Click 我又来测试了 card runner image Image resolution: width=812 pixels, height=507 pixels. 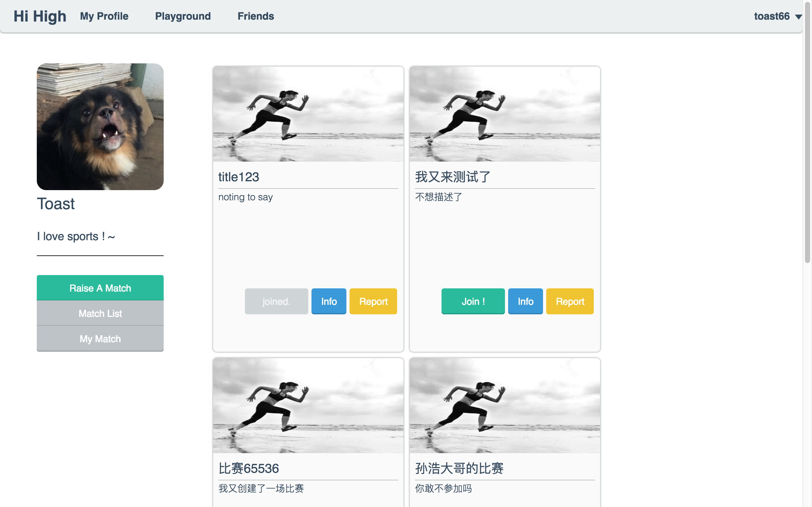tap(505, 114)
